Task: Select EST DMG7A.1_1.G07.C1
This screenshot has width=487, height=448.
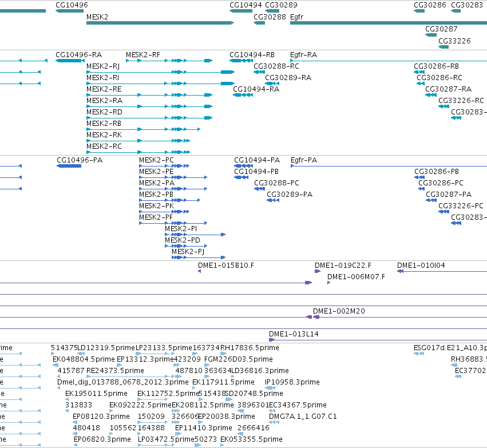Action: tap(303, 417)
